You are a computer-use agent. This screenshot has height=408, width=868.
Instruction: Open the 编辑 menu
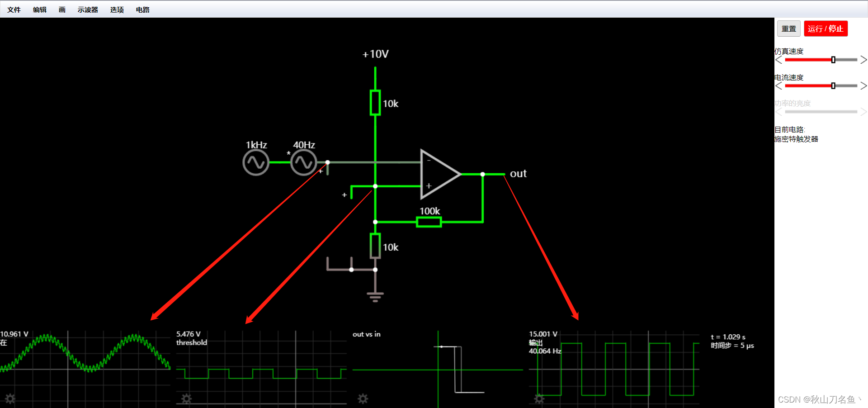click(x=40, y=9)
